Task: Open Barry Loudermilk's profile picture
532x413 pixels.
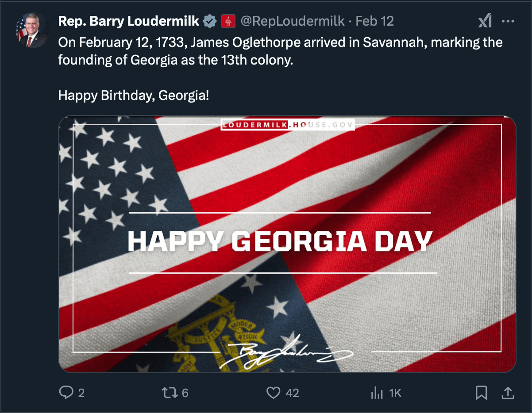Action: [32, 30]
